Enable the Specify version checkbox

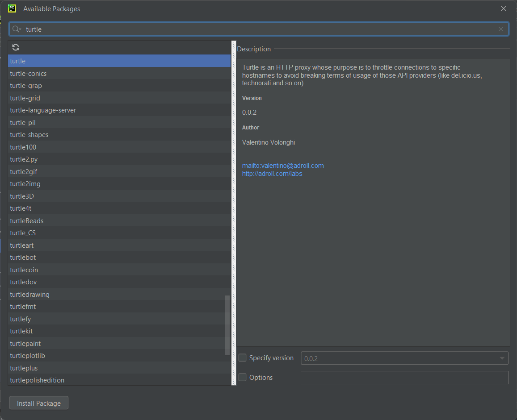click(x=243, y=358)
